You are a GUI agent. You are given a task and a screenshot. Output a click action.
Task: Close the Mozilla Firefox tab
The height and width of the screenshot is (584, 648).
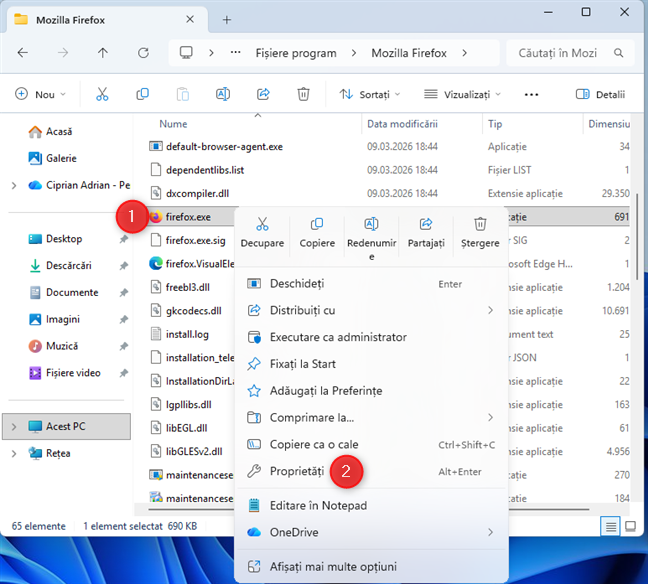(190, 19)
